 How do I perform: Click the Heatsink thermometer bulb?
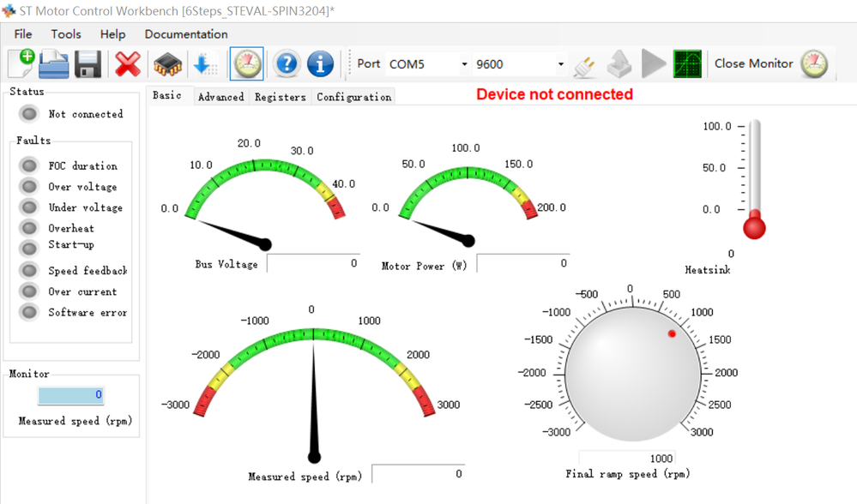pos(754,228)
